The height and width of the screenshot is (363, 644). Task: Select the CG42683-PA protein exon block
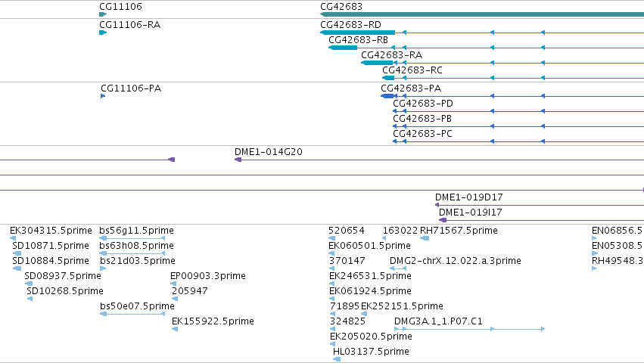click(387, 96)
